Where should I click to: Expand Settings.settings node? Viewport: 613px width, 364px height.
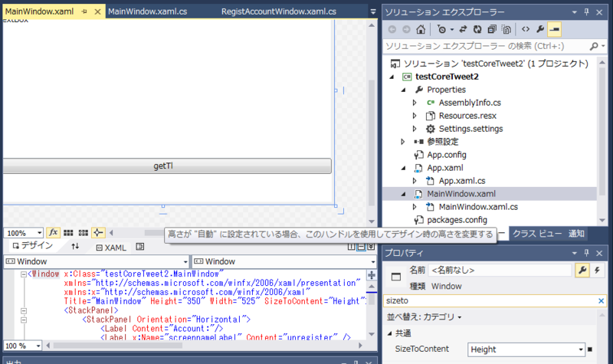pos(415,129)
